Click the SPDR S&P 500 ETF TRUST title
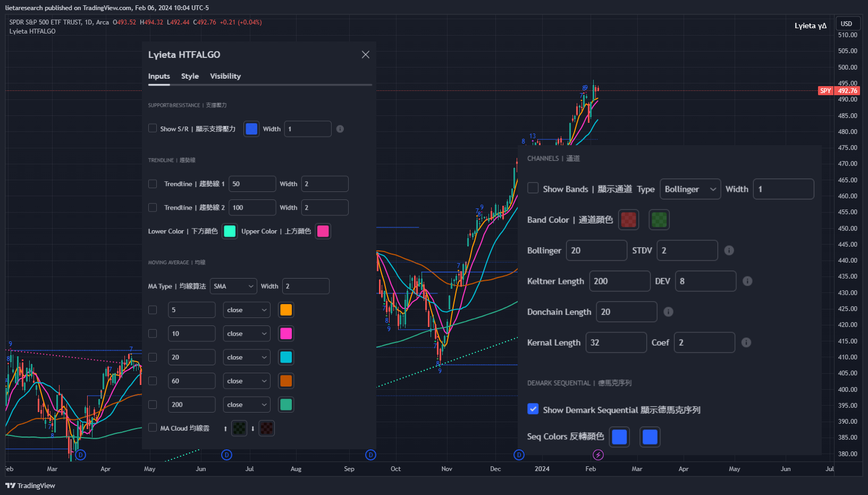 tap(45, 22)
